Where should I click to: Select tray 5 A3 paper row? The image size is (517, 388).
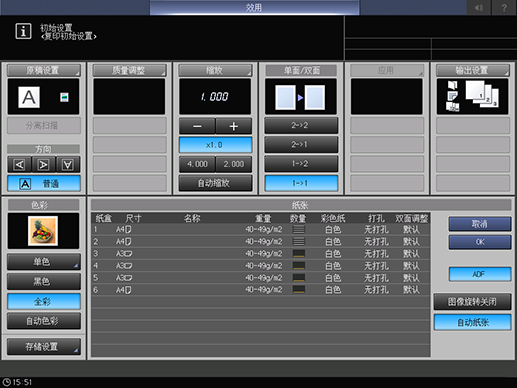tap(260, 278)
